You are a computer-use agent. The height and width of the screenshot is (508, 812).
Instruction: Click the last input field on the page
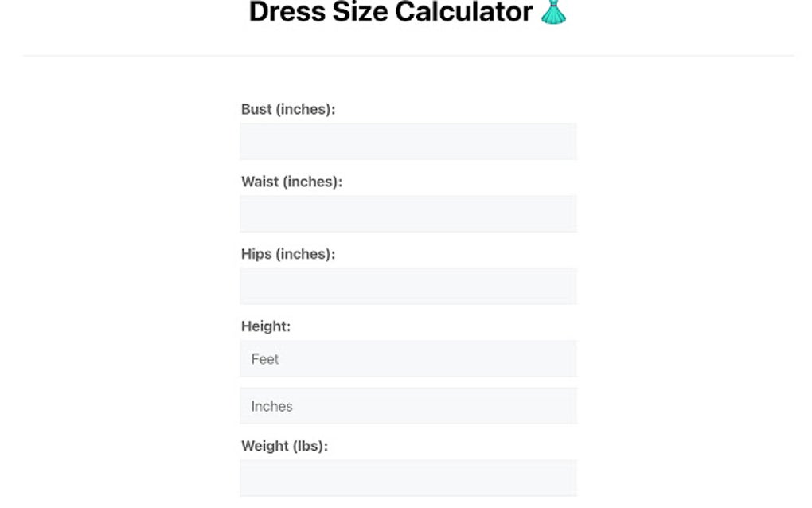click(x=407, y=477)
